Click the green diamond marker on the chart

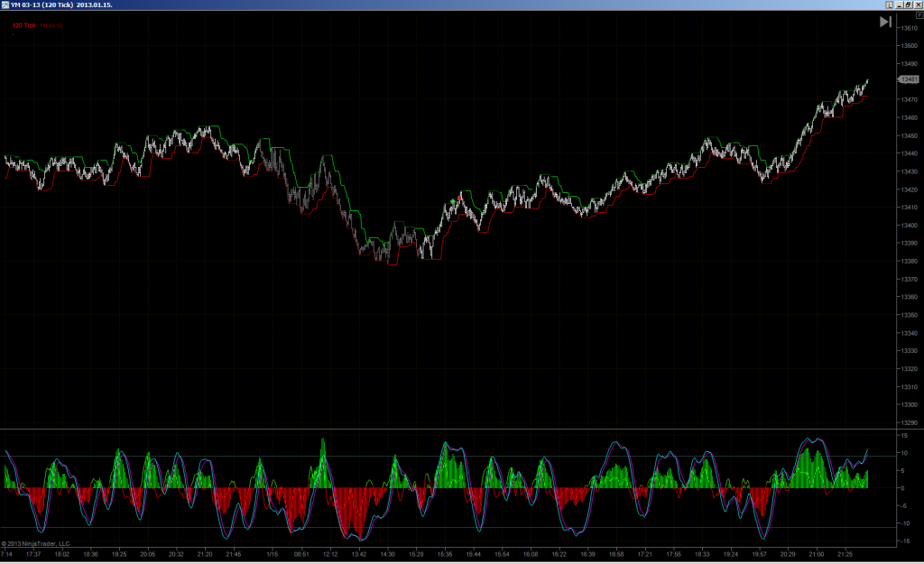(x=453, y=201)
